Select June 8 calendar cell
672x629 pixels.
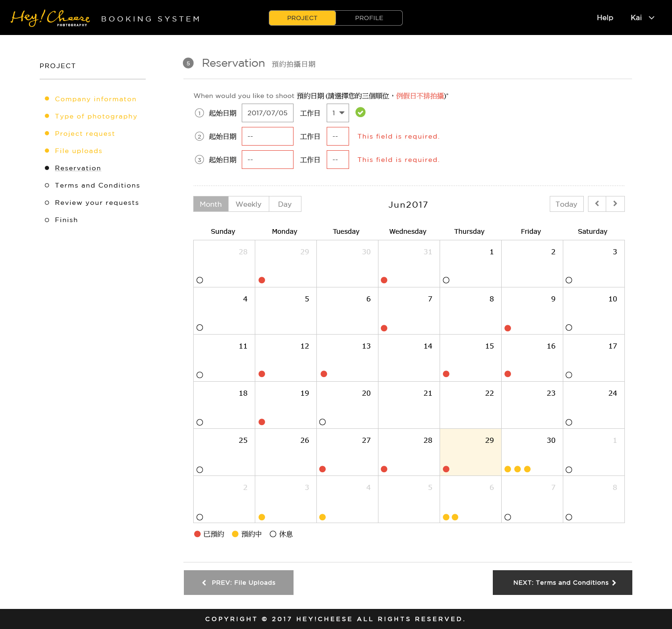tap(470, 311)
